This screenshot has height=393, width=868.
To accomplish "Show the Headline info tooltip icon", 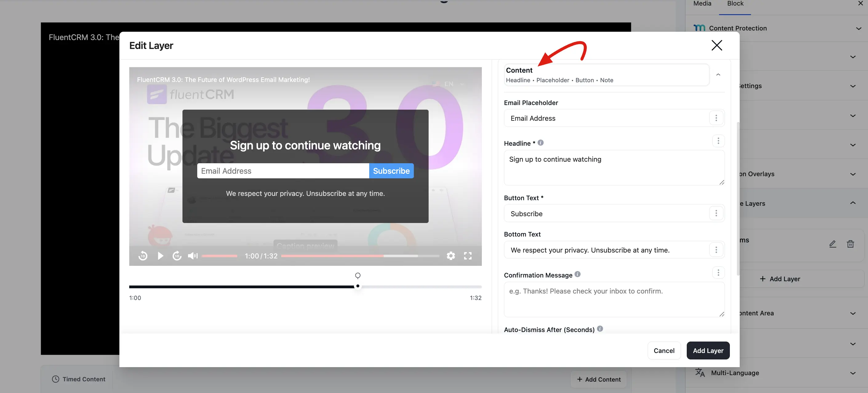I will point(541,143).
